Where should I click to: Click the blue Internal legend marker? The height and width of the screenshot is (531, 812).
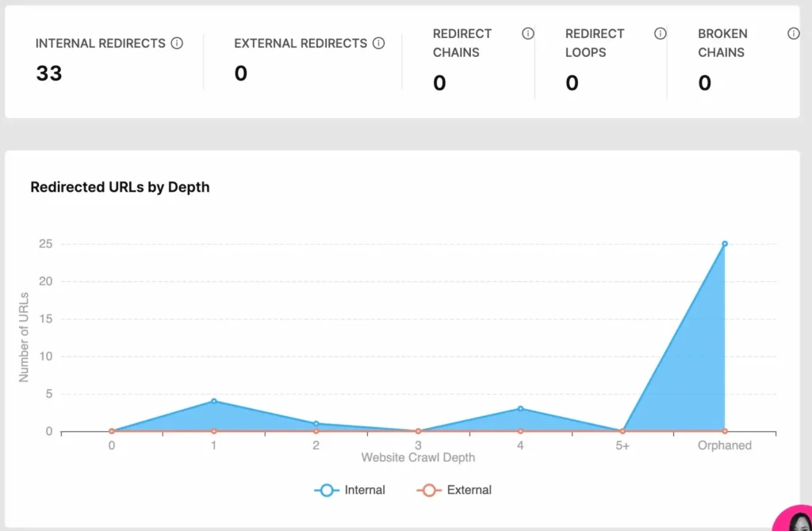click(326, 491)
